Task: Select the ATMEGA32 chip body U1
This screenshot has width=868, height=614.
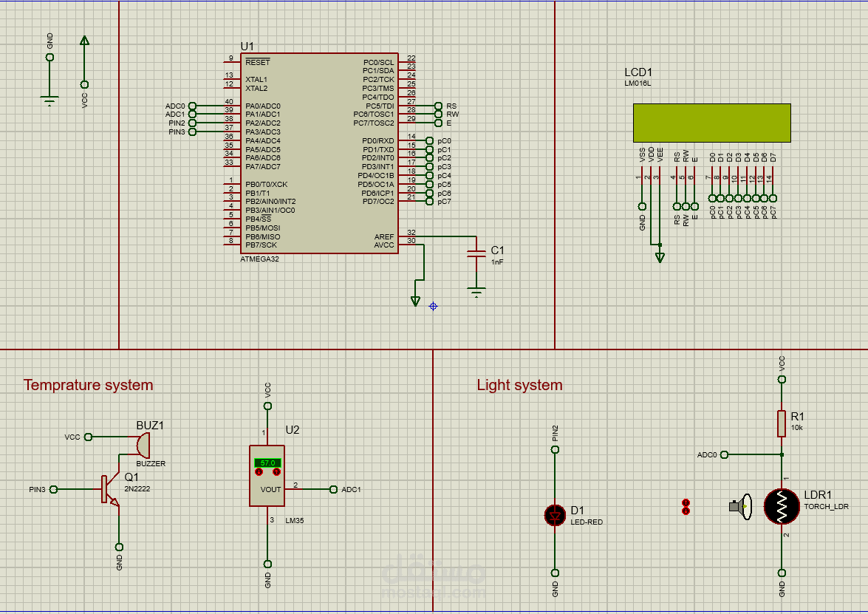Action: 319,154
